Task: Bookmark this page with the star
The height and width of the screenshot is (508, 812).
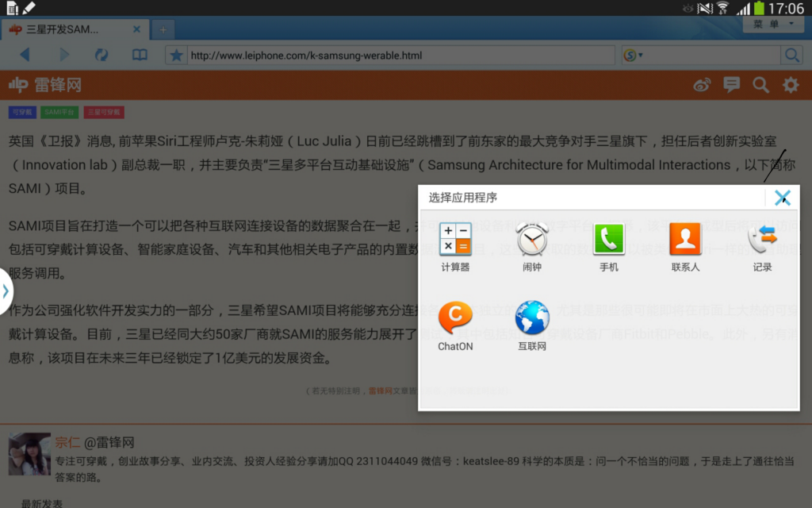Action: tap(176, 55)
